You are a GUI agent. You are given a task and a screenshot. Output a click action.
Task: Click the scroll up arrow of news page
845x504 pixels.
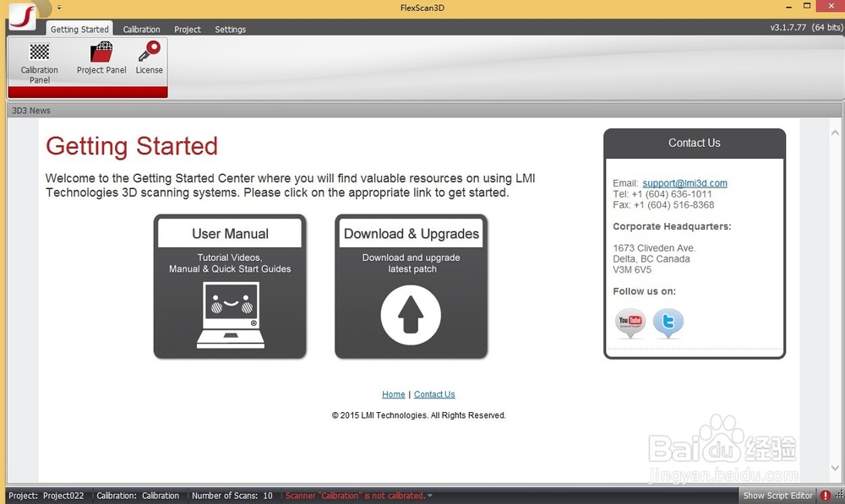pyautogui.click(x=835, y=133)
